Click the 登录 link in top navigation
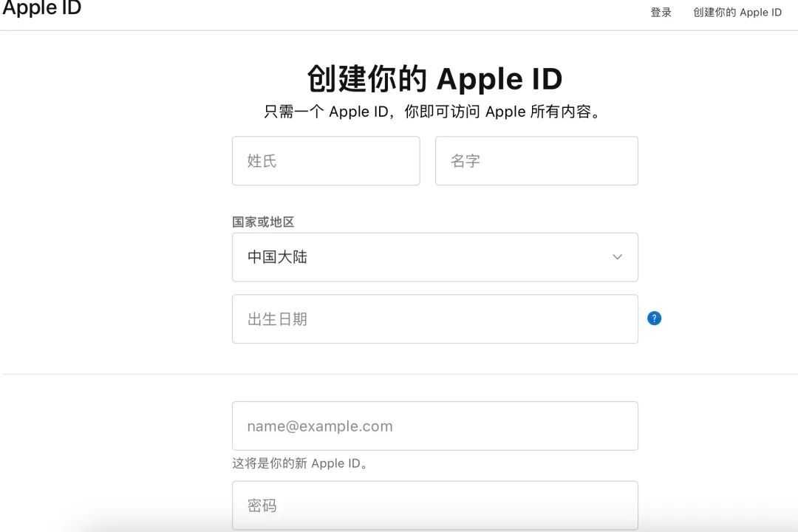The width and height of the screenshot is (798, 532). click(x=661, y=13)
